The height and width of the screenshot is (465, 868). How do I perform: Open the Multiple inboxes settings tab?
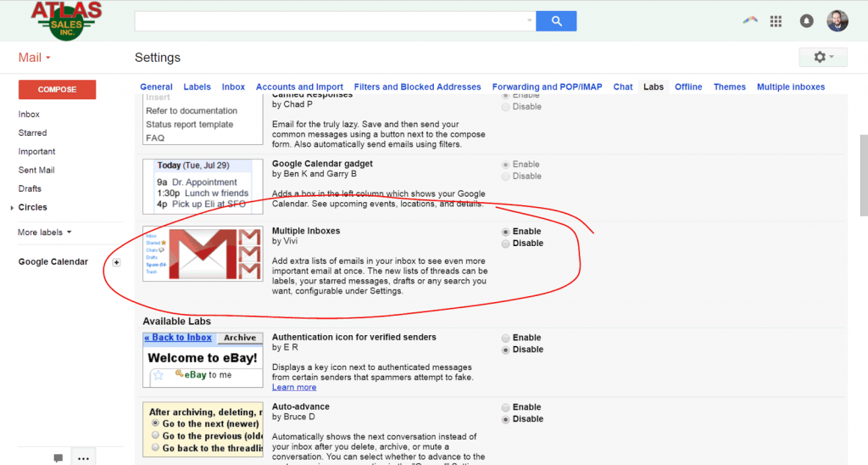(x=791, y=87)
